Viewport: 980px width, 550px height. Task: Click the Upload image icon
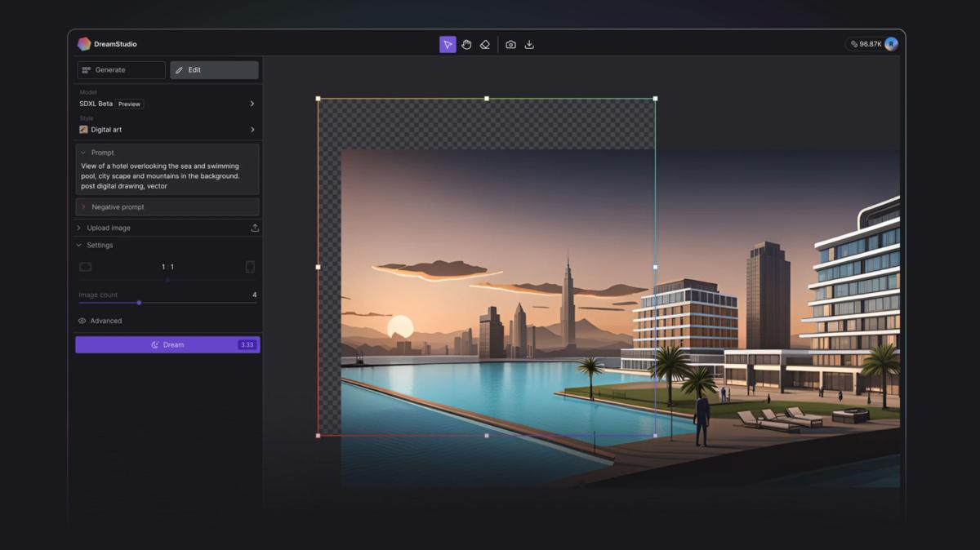pos(254,228)
